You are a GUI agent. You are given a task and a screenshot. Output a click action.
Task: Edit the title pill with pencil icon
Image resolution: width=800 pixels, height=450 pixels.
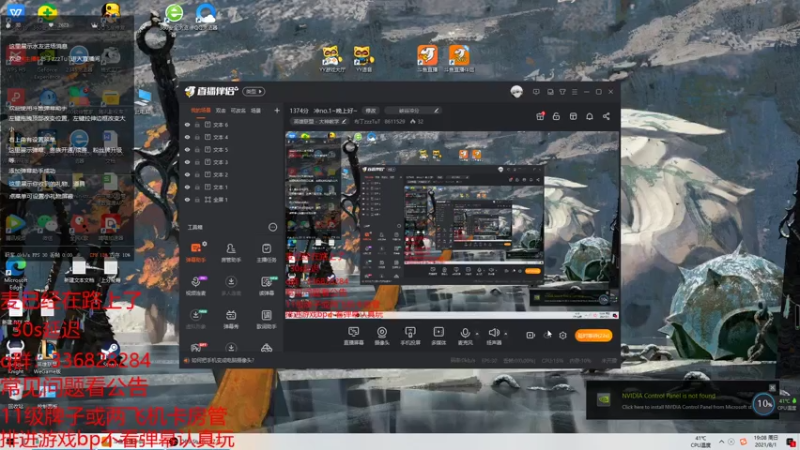coord(413,110)
